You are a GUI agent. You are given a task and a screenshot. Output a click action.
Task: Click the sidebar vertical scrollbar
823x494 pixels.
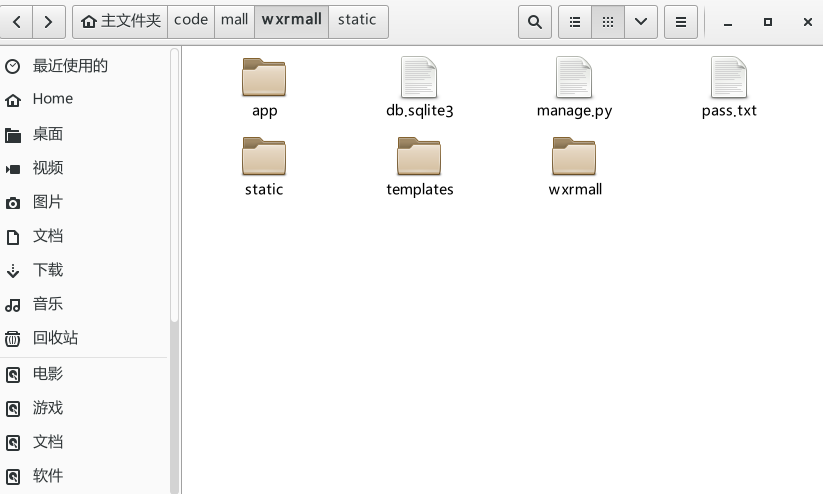coord(174,184)
